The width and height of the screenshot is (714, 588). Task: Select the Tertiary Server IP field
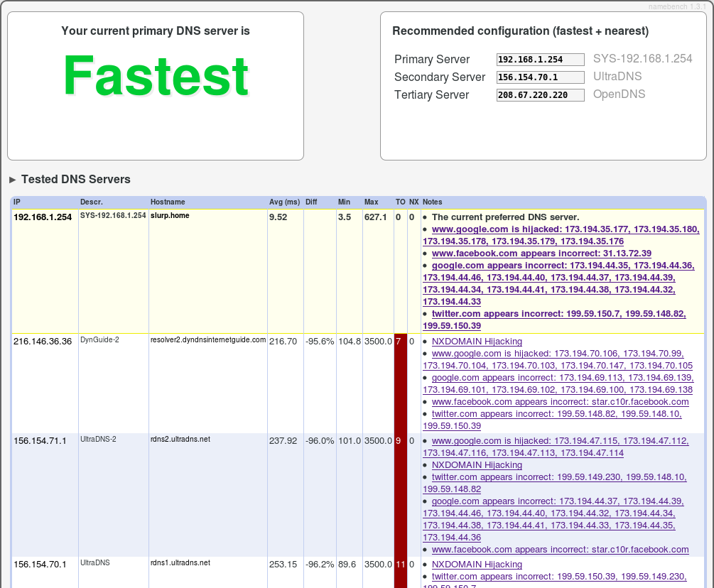(x=541, y=95)
